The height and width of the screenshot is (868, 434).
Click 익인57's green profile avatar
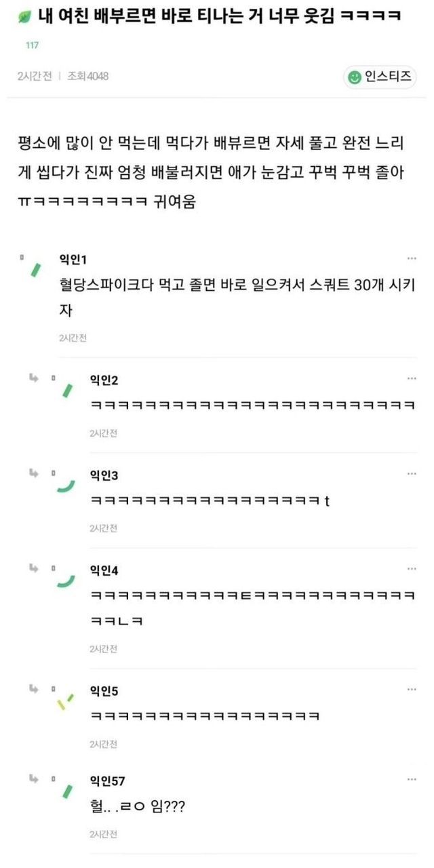click(67, 791)
